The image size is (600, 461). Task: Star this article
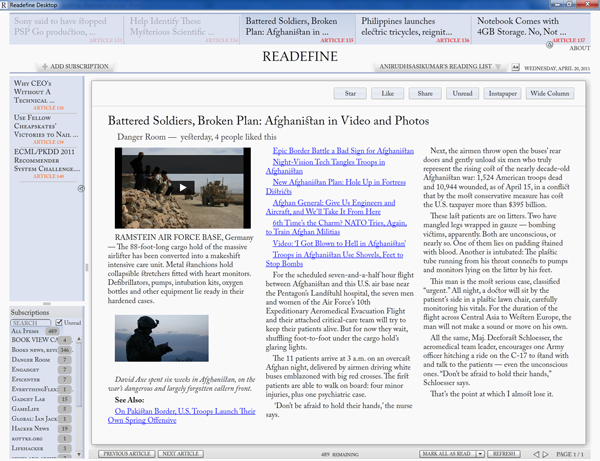[350, 93]
